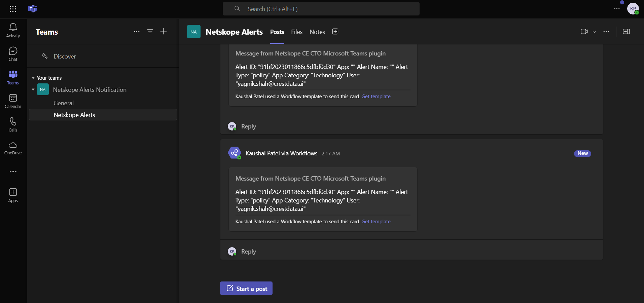Open the filter teams icon

pyautogui.click(x=150, y=31)
